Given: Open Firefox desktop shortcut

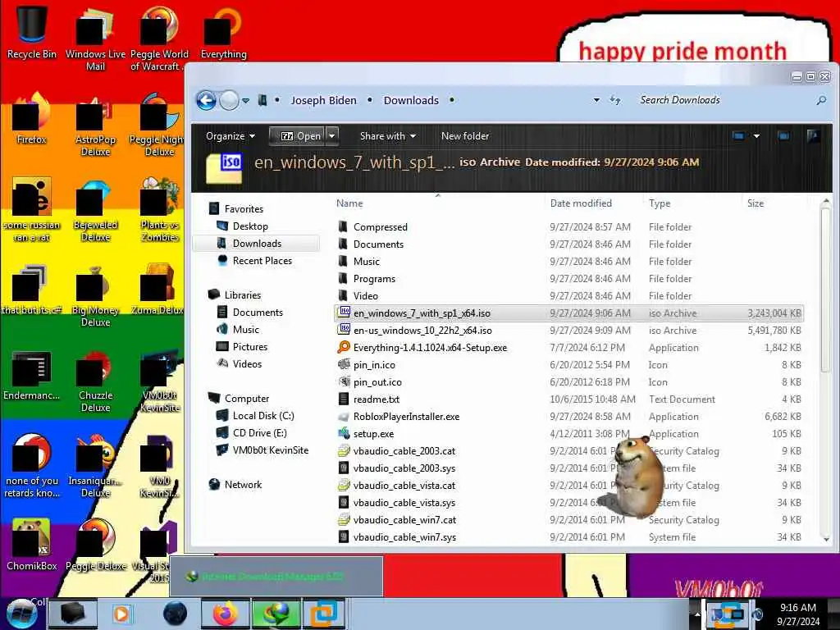Looking at the screenshot, I should (32, 118).
